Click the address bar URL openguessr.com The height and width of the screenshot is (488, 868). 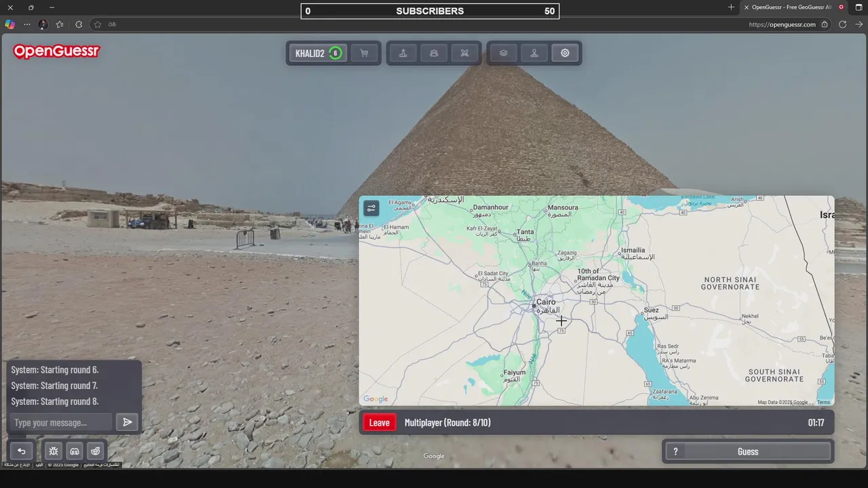782,24
